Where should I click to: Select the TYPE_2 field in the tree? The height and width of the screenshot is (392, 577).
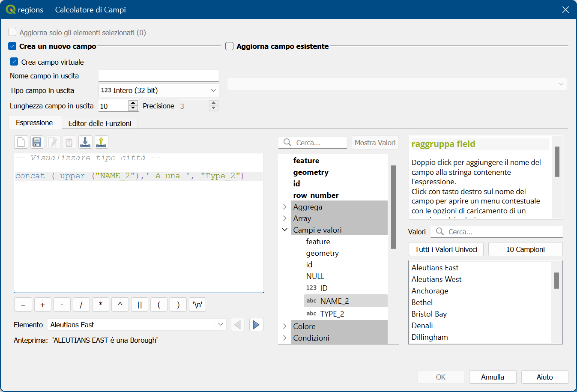point(332,314)
